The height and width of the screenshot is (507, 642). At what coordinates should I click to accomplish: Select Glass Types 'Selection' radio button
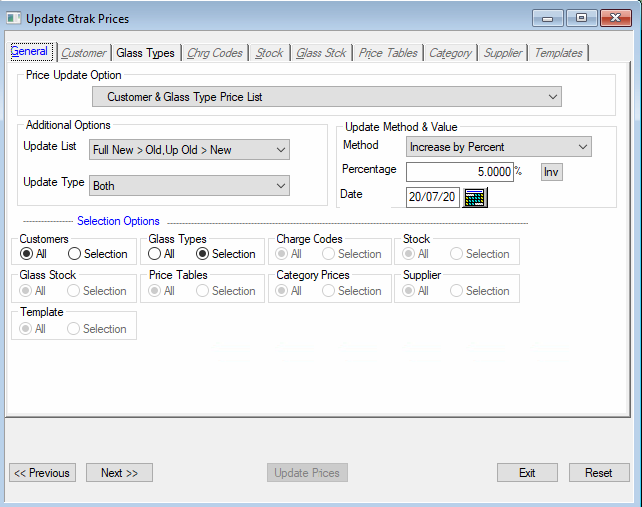pos(204,254)
